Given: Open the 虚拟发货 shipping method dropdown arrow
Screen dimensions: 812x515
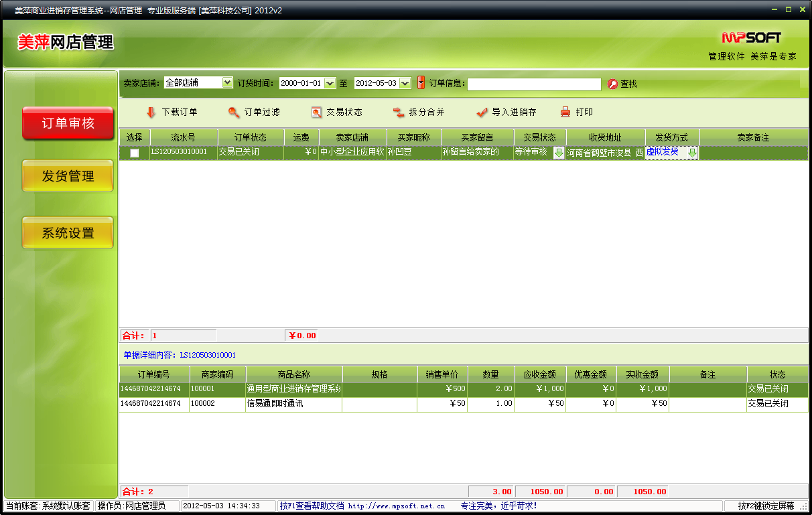Looking at the screenshot, I should click(692, 153).
